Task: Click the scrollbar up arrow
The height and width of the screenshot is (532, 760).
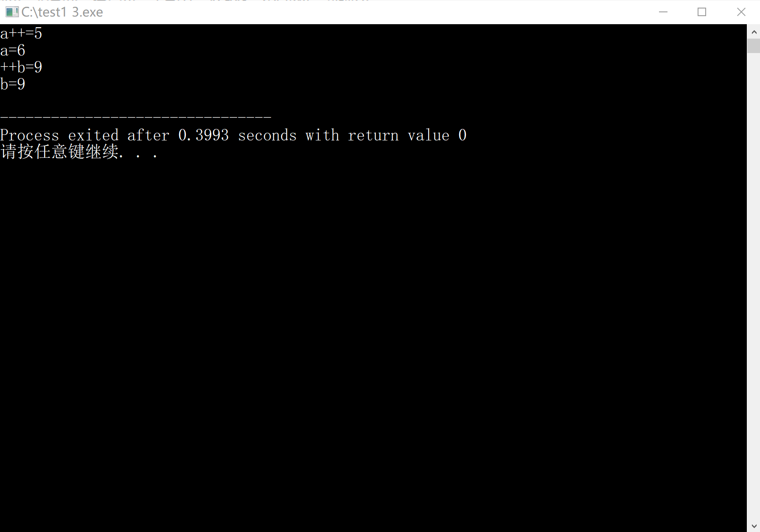Action: 754,32
